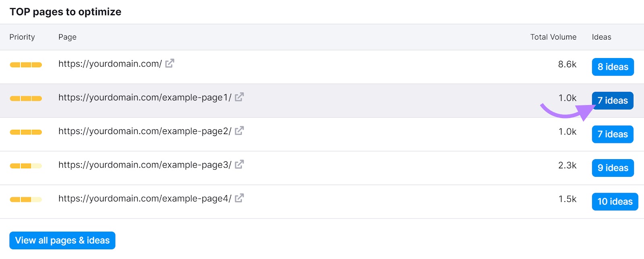Open external link icon for example-page3
The image size is (644, 259).
(239, 165)
